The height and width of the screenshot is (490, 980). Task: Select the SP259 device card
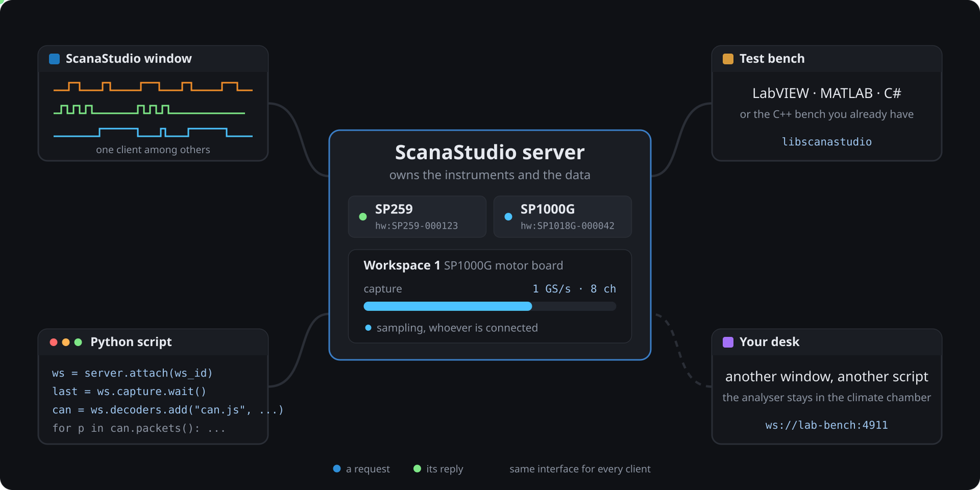point(417,217)
